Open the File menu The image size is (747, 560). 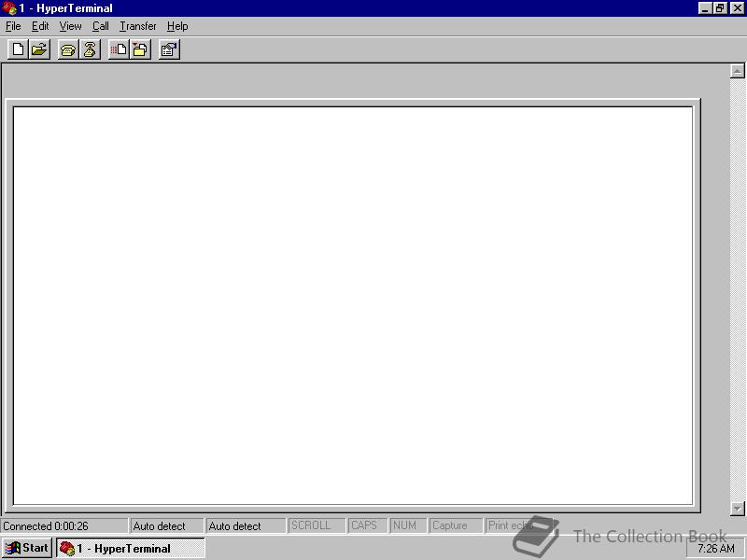click(x=13, y=26)
